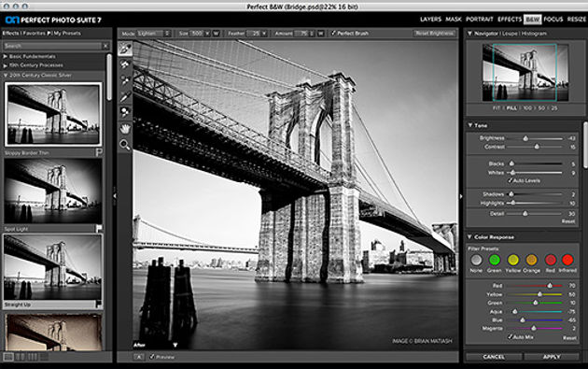Reset the Tone panel settings

568,221
